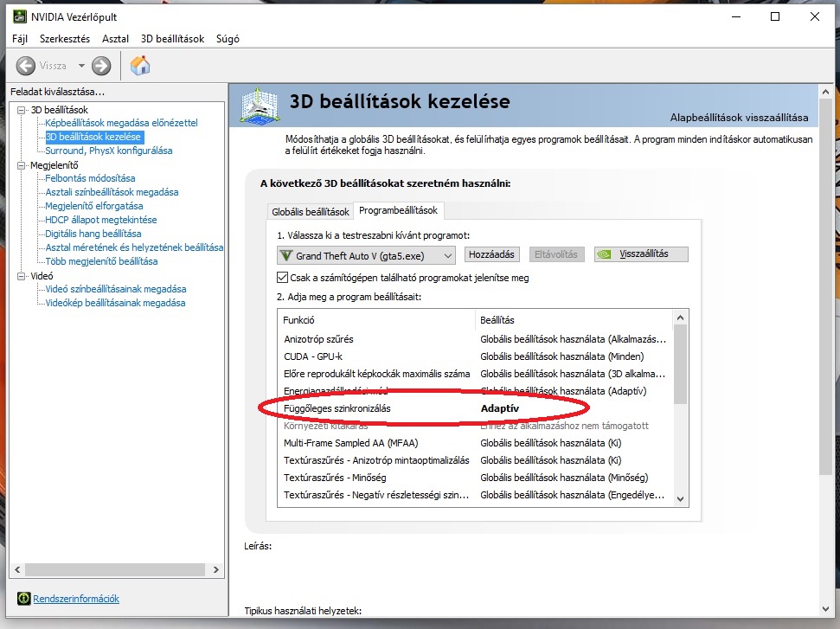
Task: Click task tree horizontal scroll left arrow
Action: click(17, 569)
